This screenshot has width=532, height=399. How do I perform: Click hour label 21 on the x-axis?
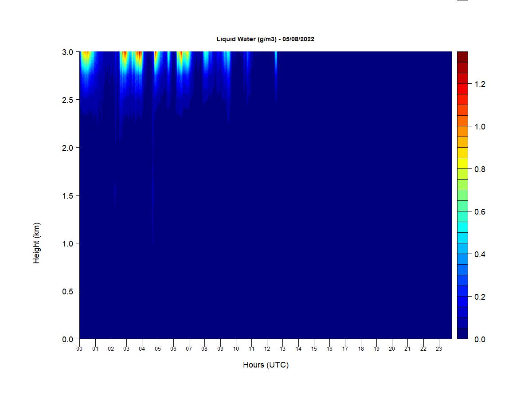(x=407, y=349)
